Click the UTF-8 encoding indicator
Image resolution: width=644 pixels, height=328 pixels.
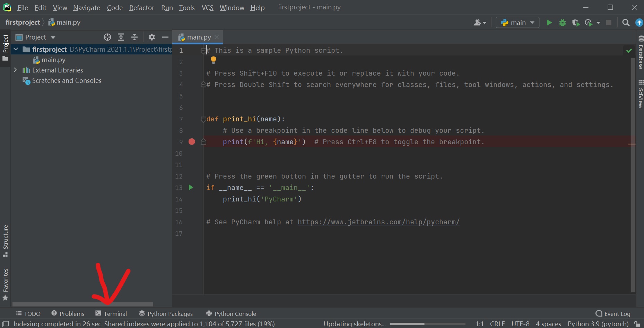(x=520, y=324)
